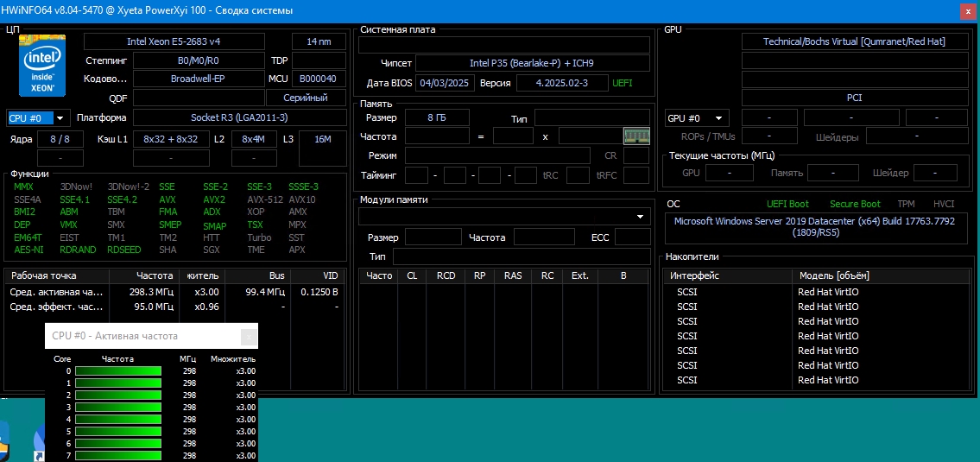Click the Windows Server 2019 OS field
The height and width of the screenshot is (462, 980).
(815, 227)
